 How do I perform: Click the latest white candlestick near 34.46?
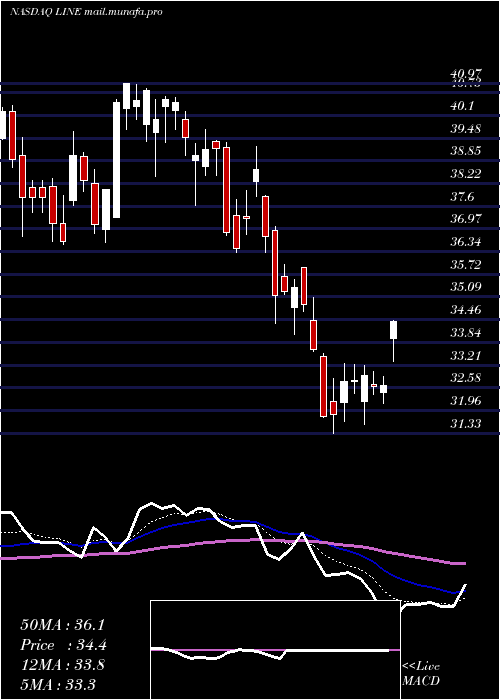click(394, 330)
